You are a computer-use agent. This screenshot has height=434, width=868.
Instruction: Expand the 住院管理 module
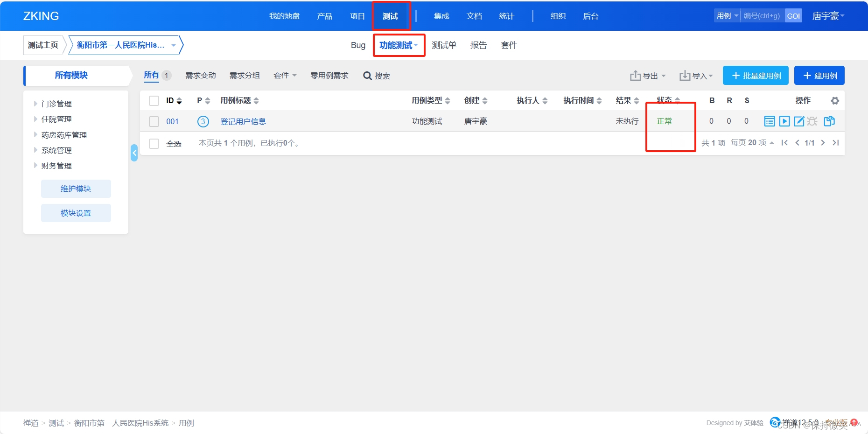point(35,119)
